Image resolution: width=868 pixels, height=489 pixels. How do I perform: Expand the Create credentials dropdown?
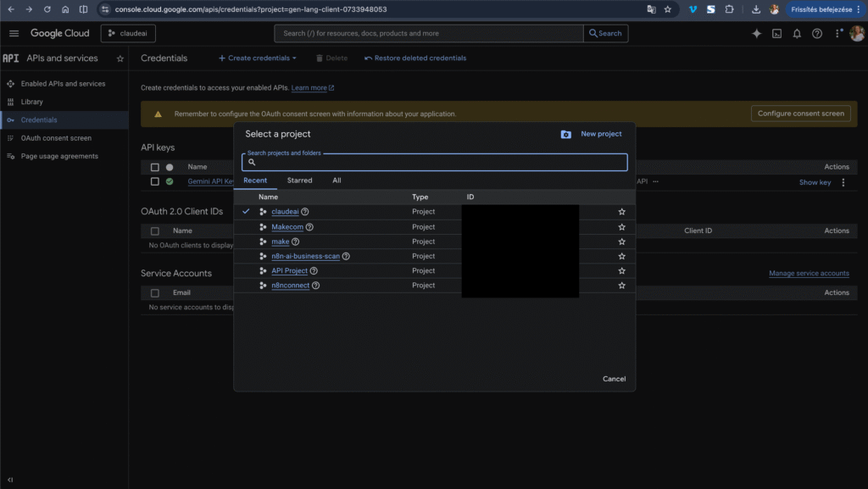[x=258, y=58]
